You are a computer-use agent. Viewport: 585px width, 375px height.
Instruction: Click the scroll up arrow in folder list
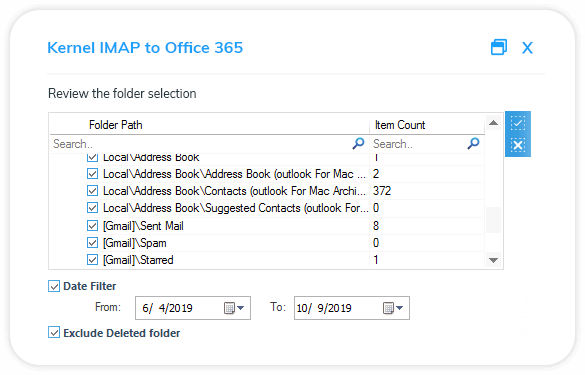[x=494, y=123]
